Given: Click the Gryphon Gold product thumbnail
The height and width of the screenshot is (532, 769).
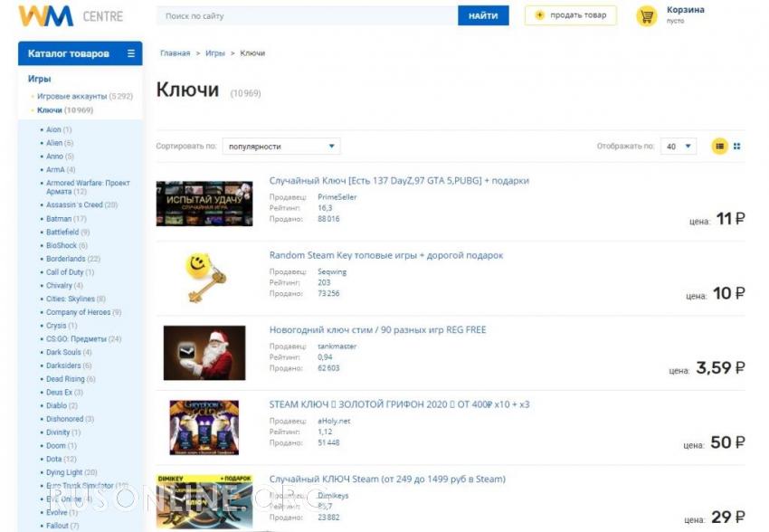Looking at the screenshot, I should [x=204, y=427].
